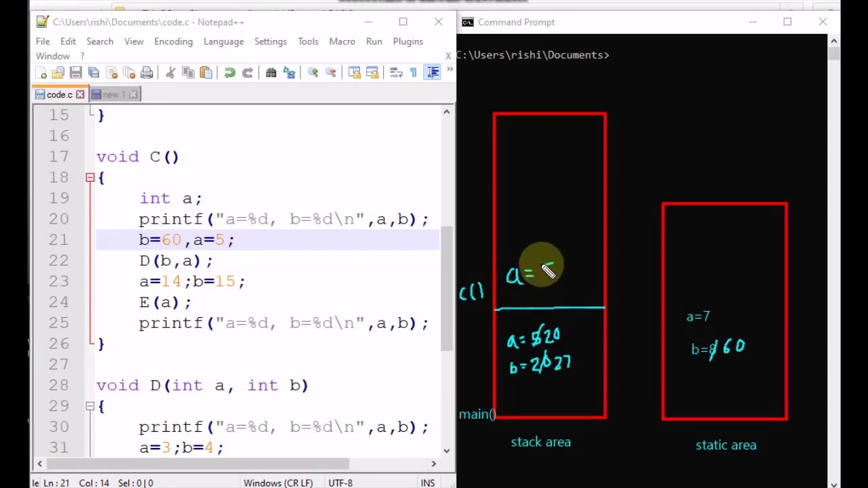The width and height of the screenshot is (868, 488).
Task: Open the Edit menu
Action: (x=68, y=41)
